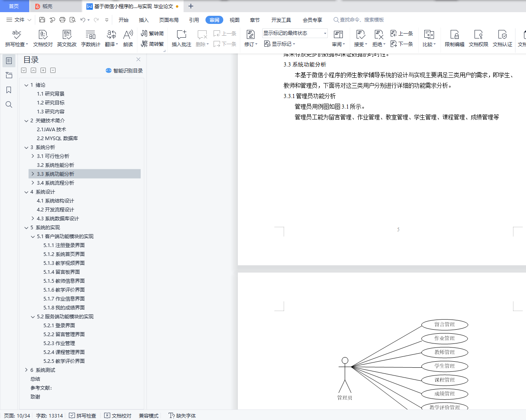
Task: Collapse the '5.2 服务端功能模块的实现' node
Action: pyautogui.click(x=33, y=317)
